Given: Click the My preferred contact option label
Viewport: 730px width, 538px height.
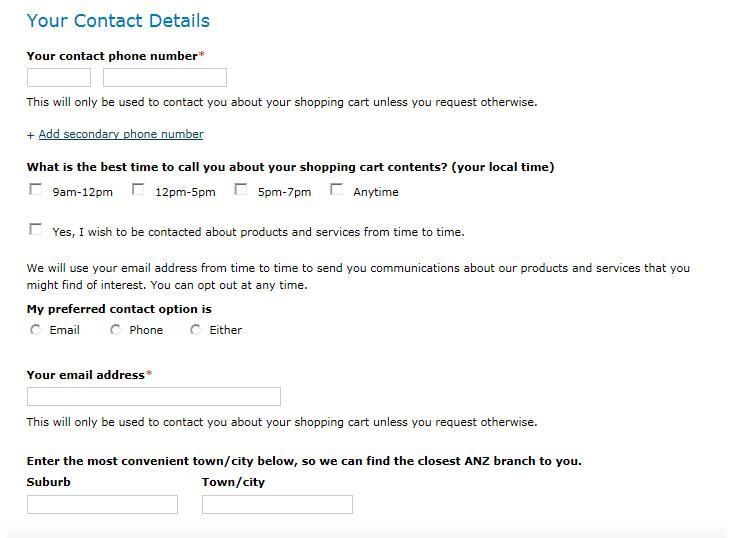Looking at the screenshot, I should coord(119,309).
